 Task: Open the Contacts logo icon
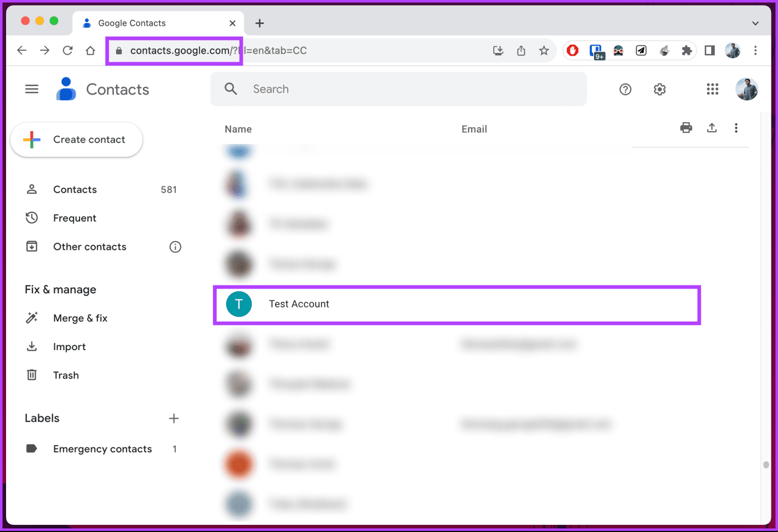pos(66,89)
